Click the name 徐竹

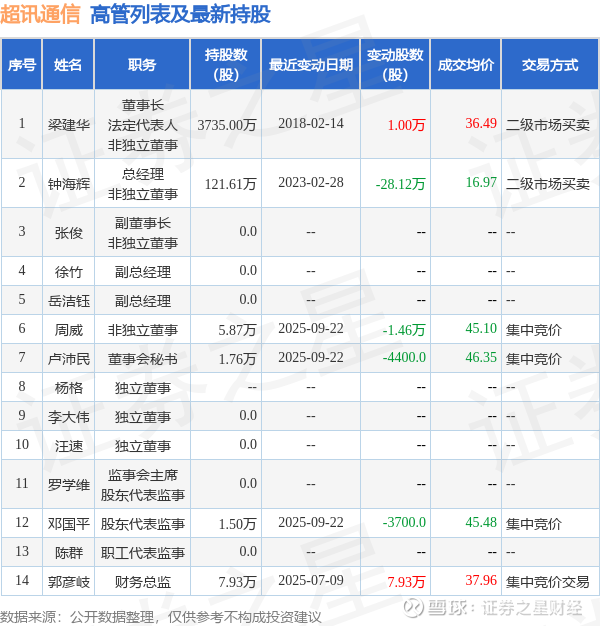pos(69,272)
